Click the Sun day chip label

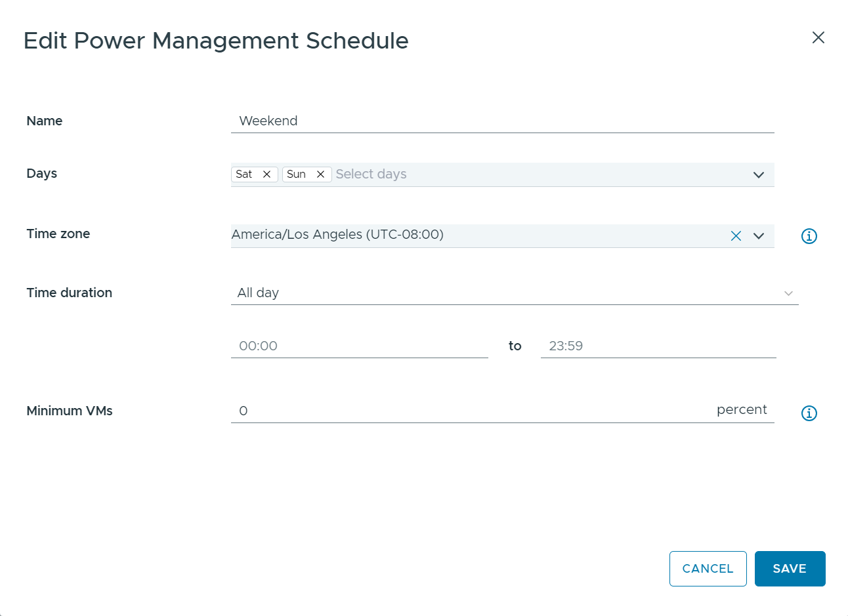click(297, 175)
